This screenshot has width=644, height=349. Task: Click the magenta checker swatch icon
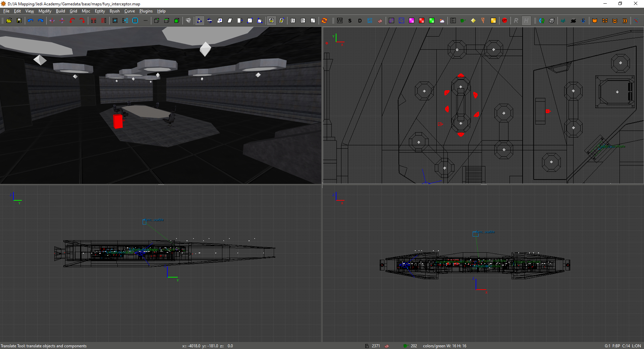[x=412, y=20]
